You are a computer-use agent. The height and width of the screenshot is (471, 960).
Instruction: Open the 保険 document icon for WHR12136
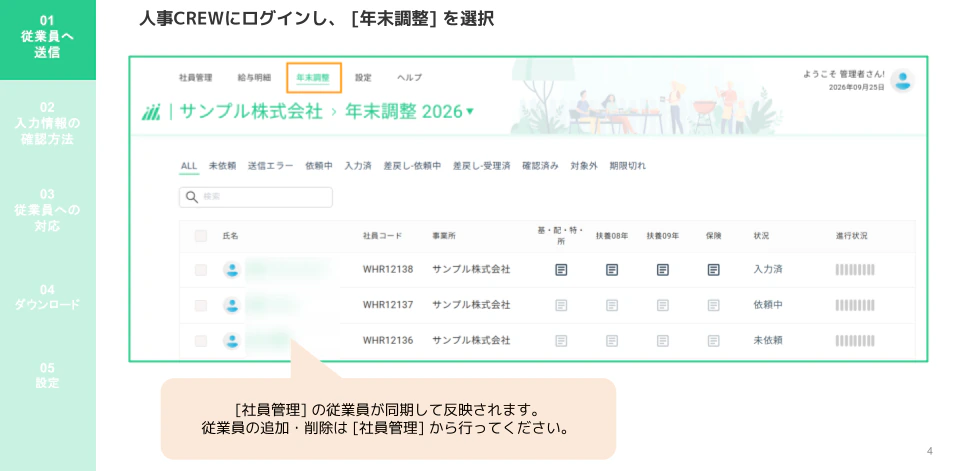(713, 341)
